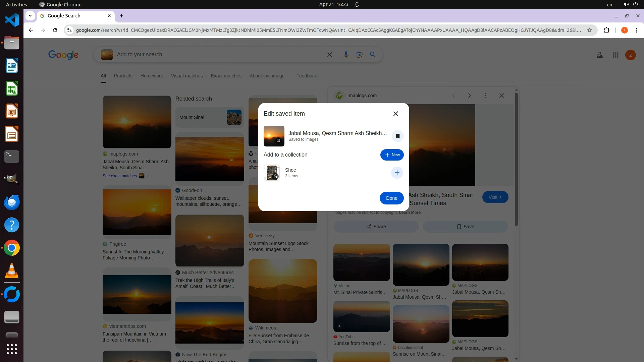Click the magnifier search icon
The image size is (644, 362).
point(373,55)
